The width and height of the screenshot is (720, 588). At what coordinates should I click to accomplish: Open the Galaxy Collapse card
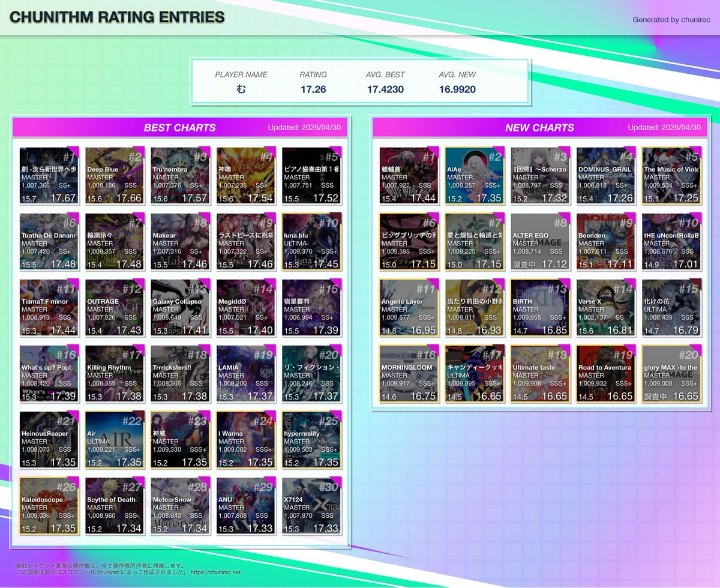coord(180,307)
